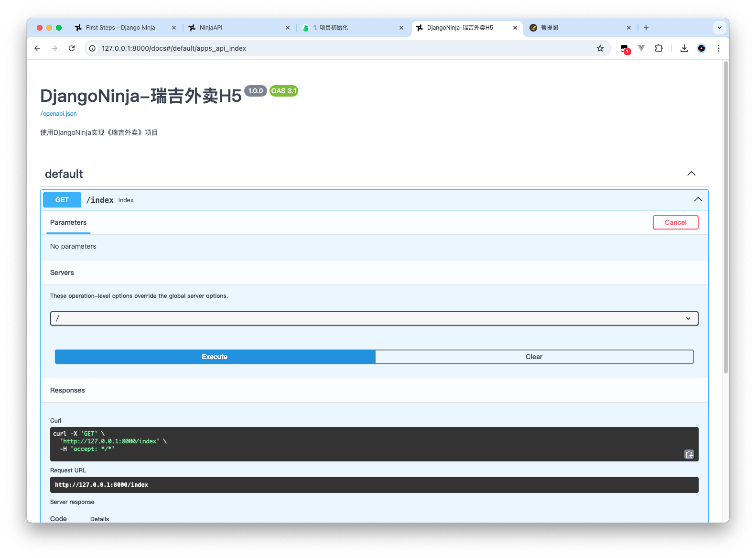Click the Request URL text box
Image resolution: width=756 pixels, height=558 pixels.
[374, 485]
